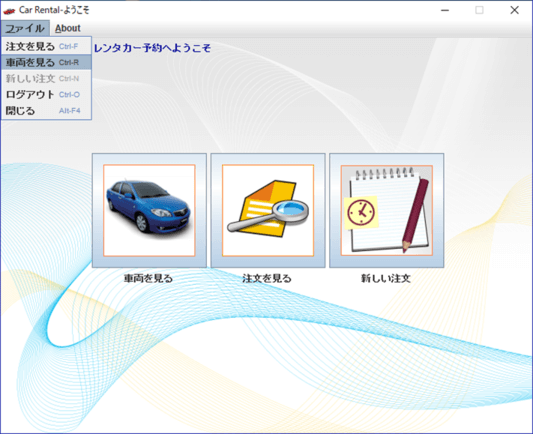This screenshot has height=434, width=533.
Task: Click 新しい注文 label under notepad image
Action: point(386,279)
